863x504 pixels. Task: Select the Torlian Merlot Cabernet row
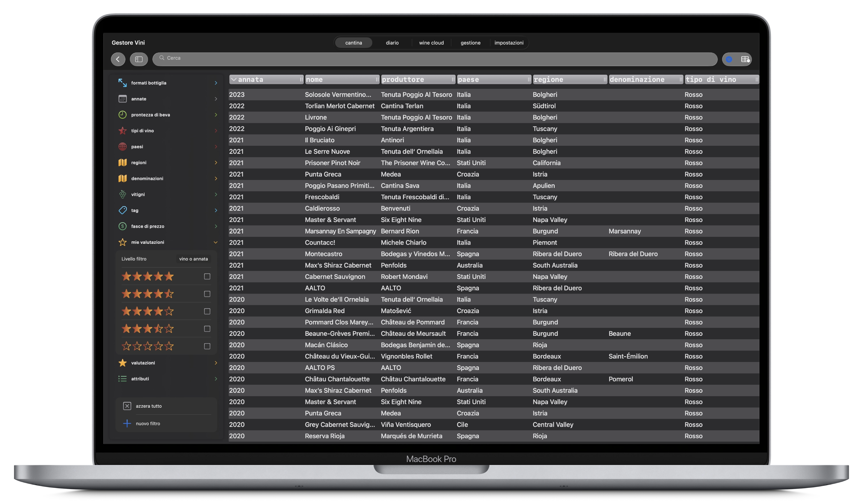(494, 106)
